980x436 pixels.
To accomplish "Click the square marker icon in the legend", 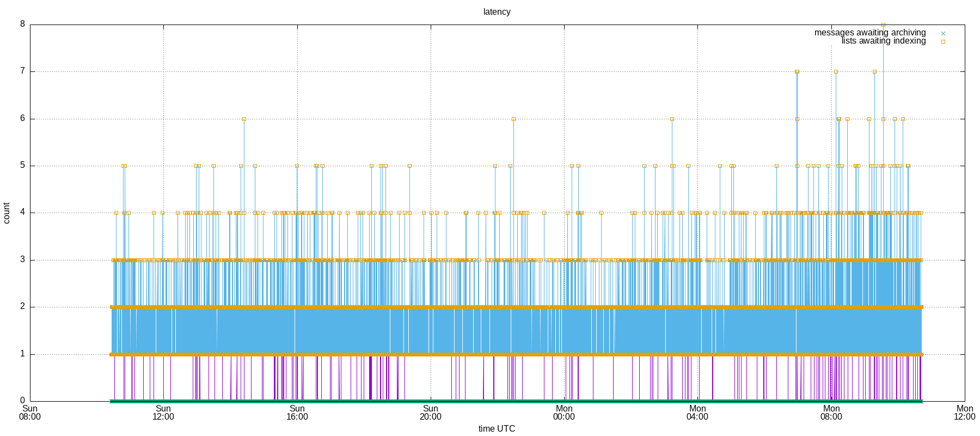I will (943, 41).
